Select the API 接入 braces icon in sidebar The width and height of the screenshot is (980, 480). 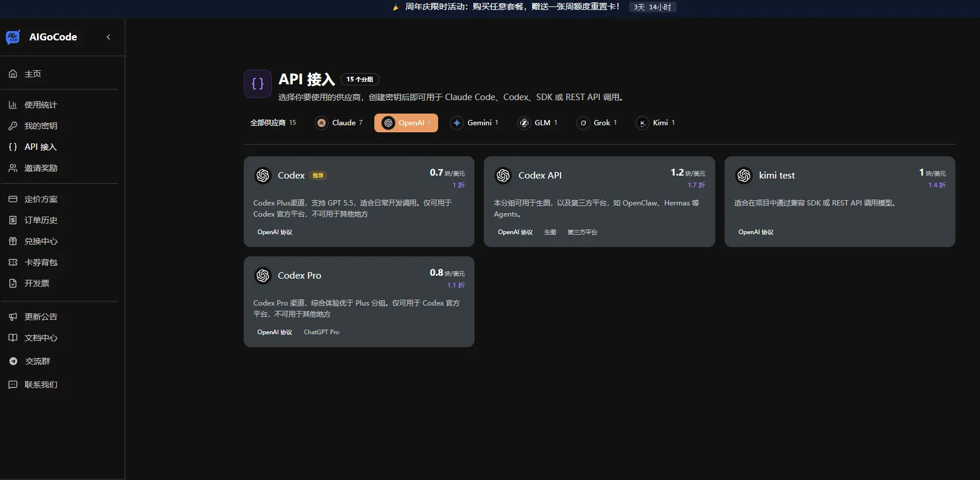tap(13, 147)
